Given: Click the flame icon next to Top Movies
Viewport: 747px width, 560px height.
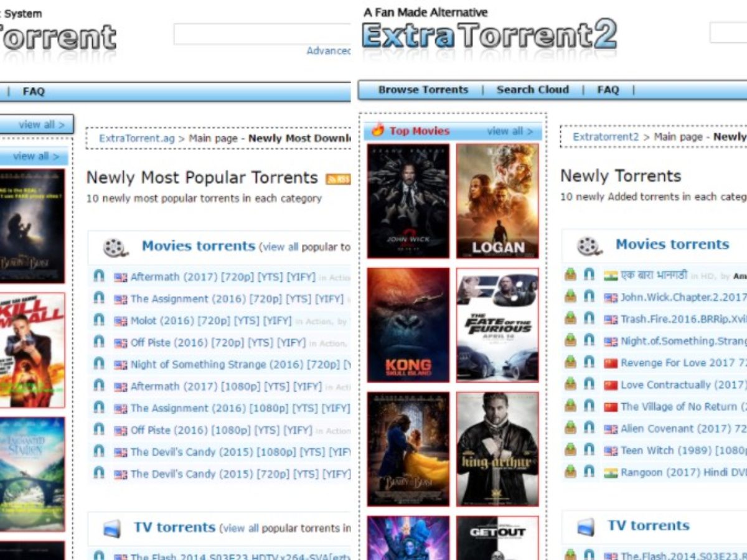Looking at the screenshot, I should tap(378, 130).
